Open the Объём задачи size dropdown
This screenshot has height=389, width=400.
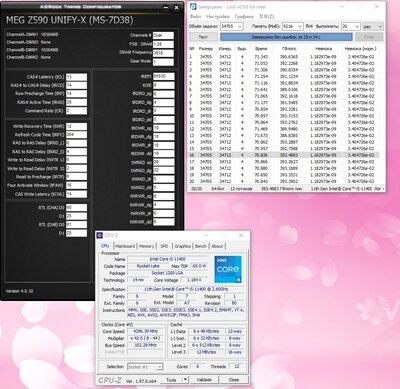(x=240, y=26)
